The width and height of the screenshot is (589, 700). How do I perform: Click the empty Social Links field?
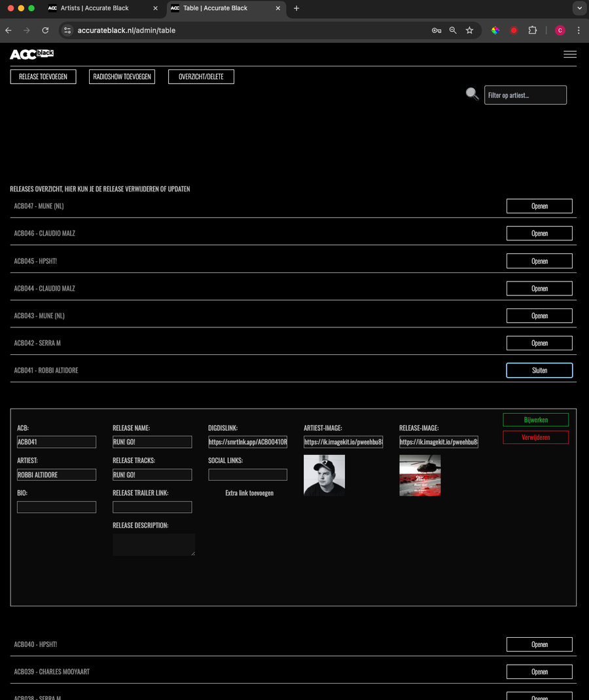[x=247, y=475]
